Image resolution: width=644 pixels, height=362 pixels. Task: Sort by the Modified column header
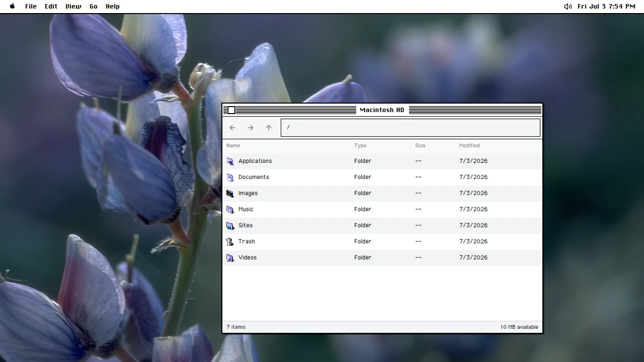click(469, 146)
